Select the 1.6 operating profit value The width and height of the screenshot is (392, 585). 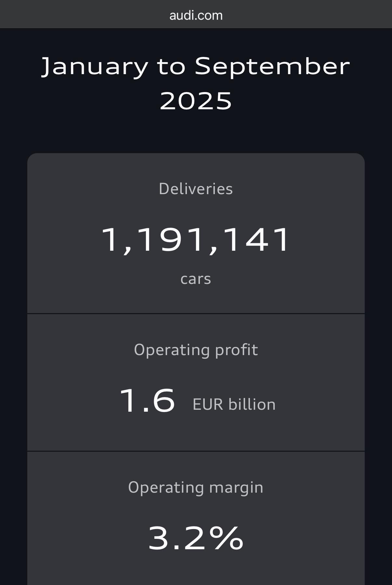(x=148, y=401)
